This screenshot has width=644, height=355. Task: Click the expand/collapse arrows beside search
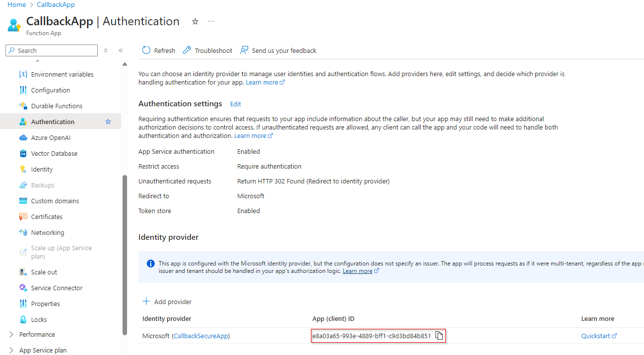coord(106,50)
